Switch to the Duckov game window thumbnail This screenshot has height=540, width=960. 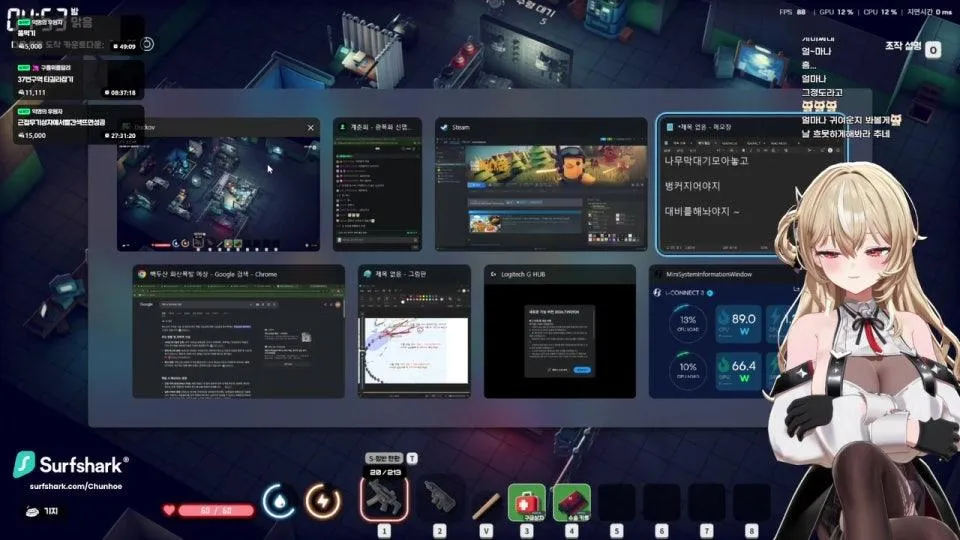click(x=219, y=185)
